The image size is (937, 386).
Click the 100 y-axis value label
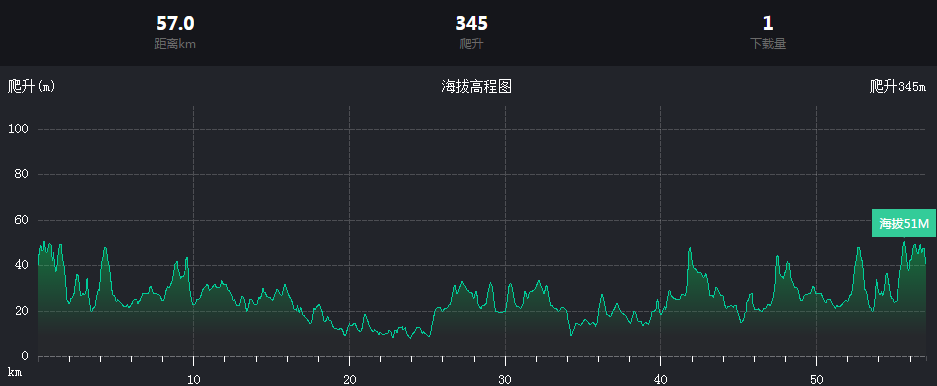click(x=18, y=129)
